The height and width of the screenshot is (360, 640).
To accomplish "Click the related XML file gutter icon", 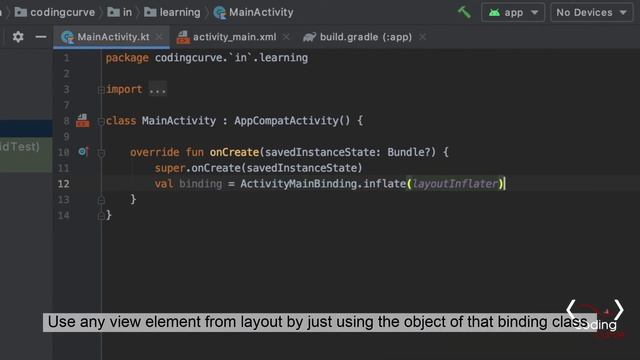I will [x=82, y=120].
